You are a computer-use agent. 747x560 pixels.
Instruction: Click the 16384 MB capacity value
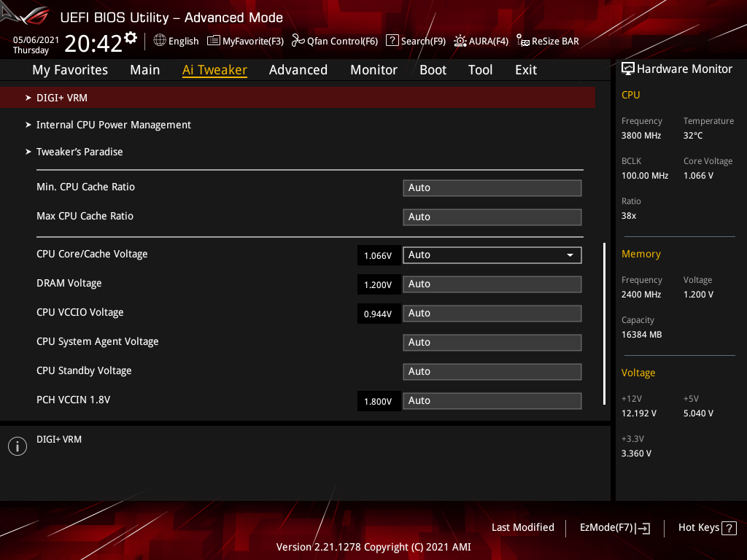(x=642, y=335)
